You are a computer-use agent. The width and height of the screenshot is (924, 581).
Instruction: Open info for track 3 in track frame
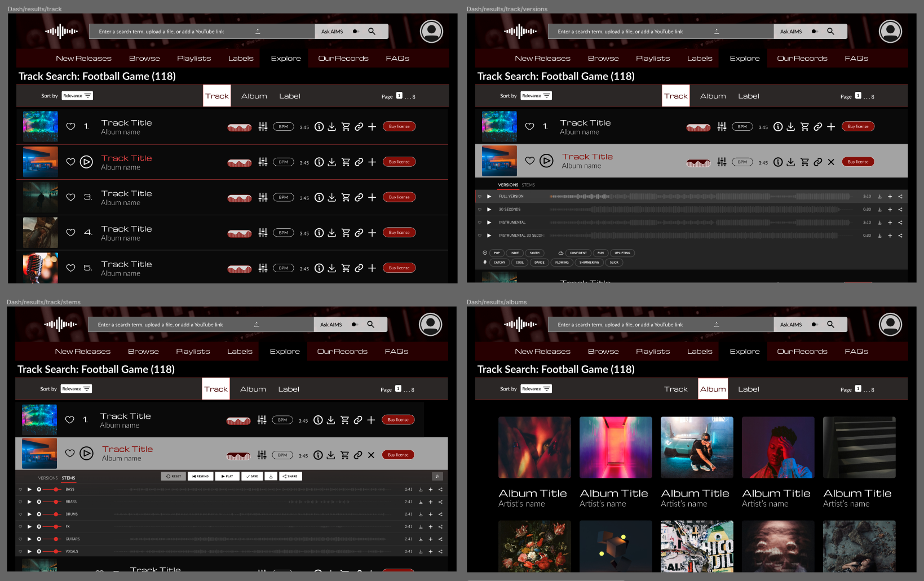point(319,197)
